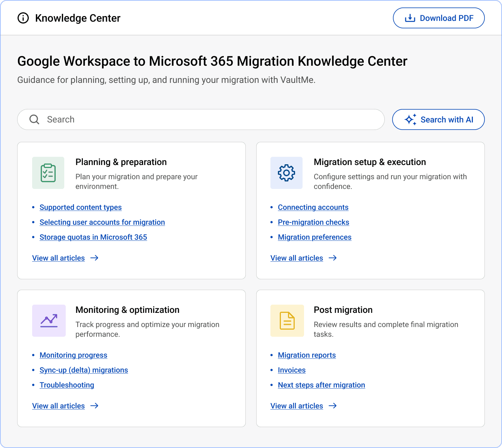Click the yellow document icon for Post migration
The height and width of the screenshot is (448, 502).
(x=287, y=321)
